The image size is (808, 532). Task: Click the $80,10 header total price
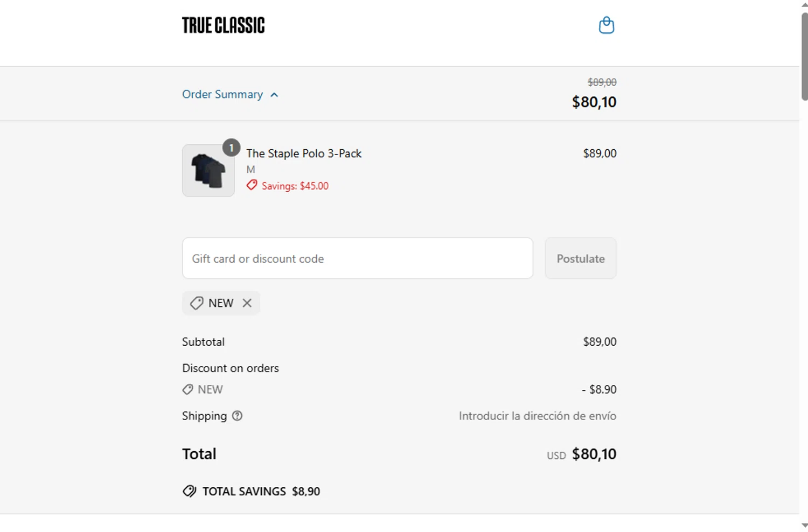(x=594, y=102)
